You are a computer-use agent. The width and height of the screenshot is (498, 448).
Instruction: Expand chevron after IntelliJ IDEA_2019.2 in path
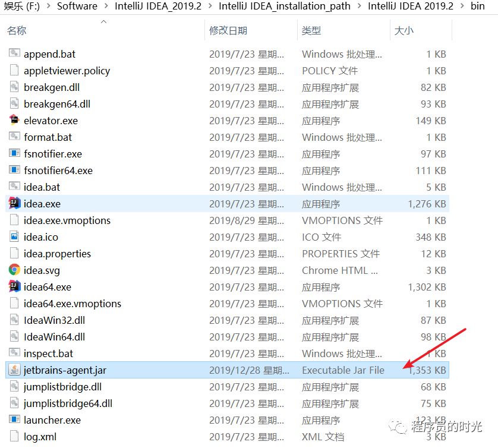pyautogui.click(x=210, y=6)
